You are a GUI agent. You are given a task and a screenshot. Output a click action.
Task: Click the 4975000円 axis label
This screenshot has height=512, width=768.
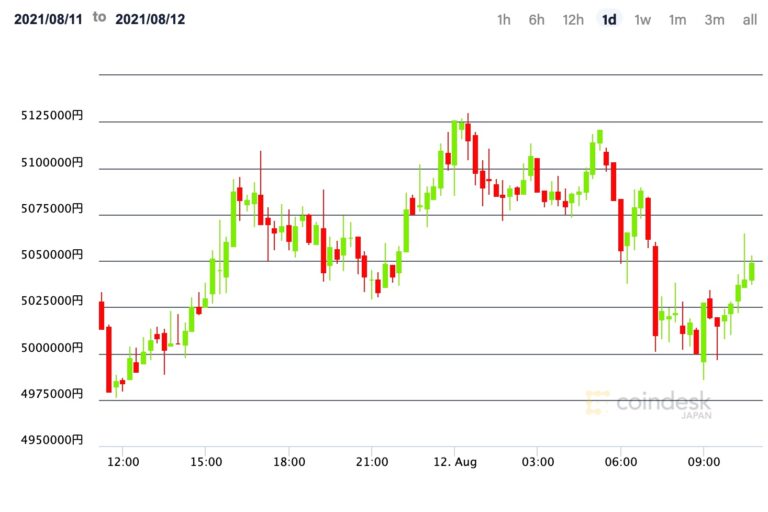click(52, 394)
